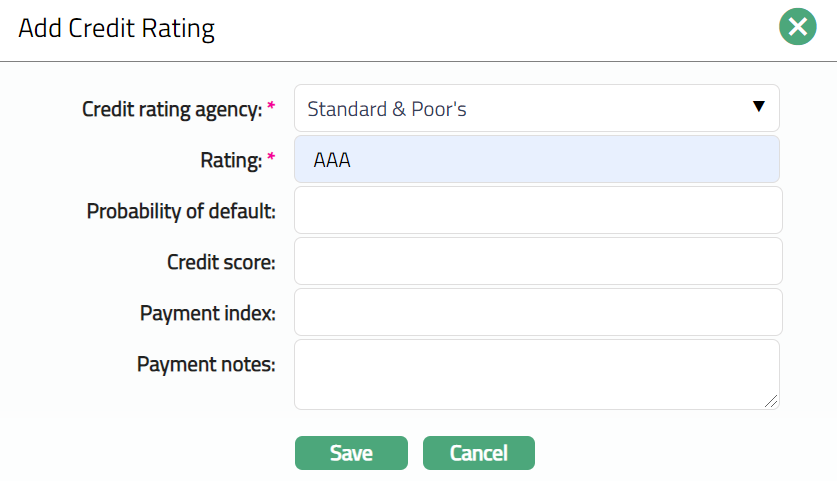
Task: Click the Credit score label
Action: (221, 263)
